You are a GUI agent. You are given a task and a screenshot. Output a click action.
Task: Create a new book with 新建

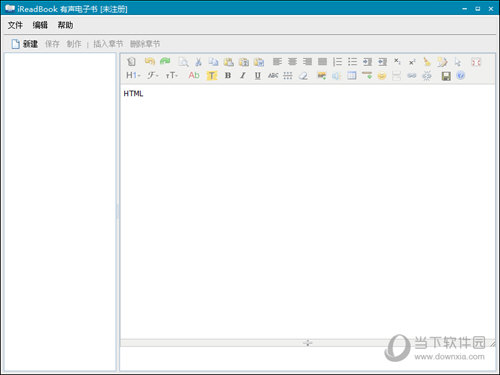point(25,44)
